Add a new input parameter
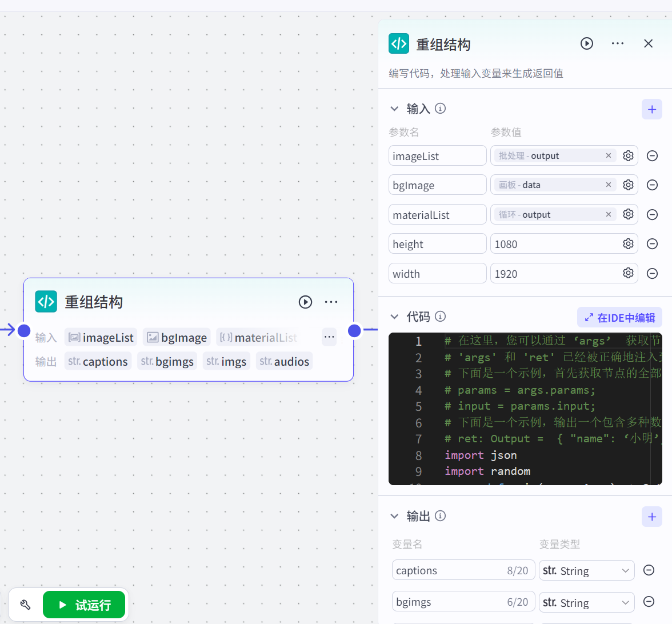Image resolution: width=672 pixels, height=624 pixels. pyautogui.click(x=652, y=109)
